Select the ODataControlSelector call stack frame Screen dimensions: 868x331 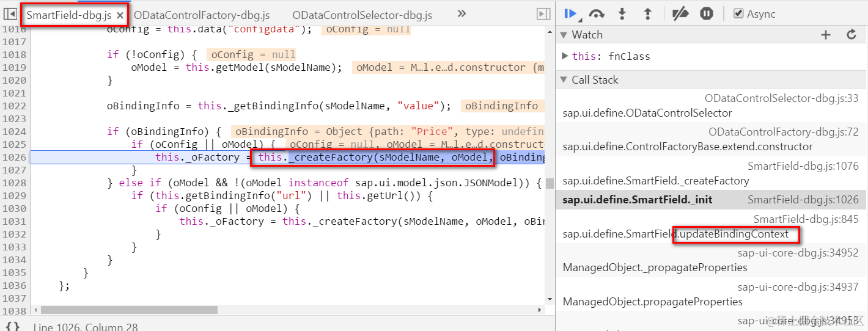(x=712, y=106)
